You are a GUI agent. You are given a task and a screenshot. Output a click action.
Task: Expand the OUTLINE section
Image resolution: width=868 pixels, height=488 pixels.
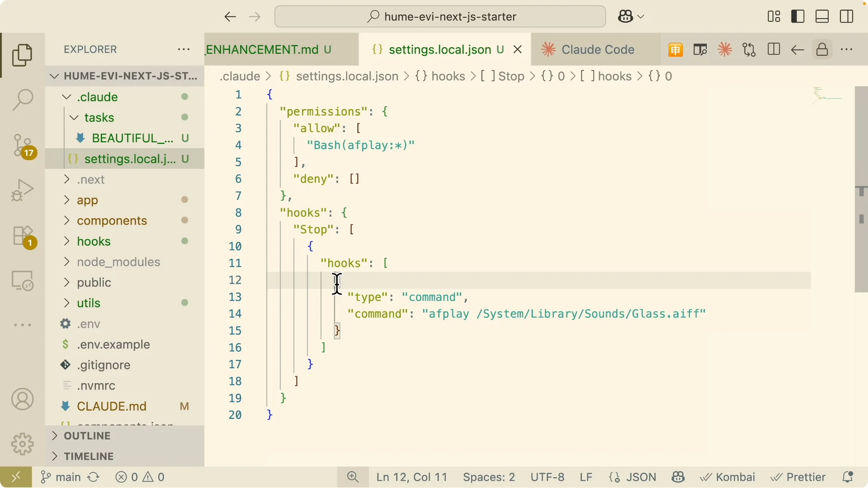tap(125, 436)
